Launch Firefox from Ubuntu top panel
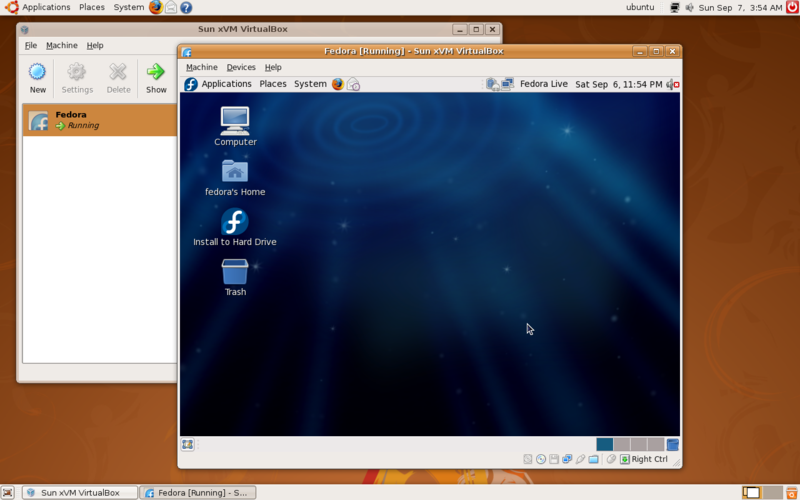The height and width of the screenshot is (500, 800). click(x=156, y=7)
